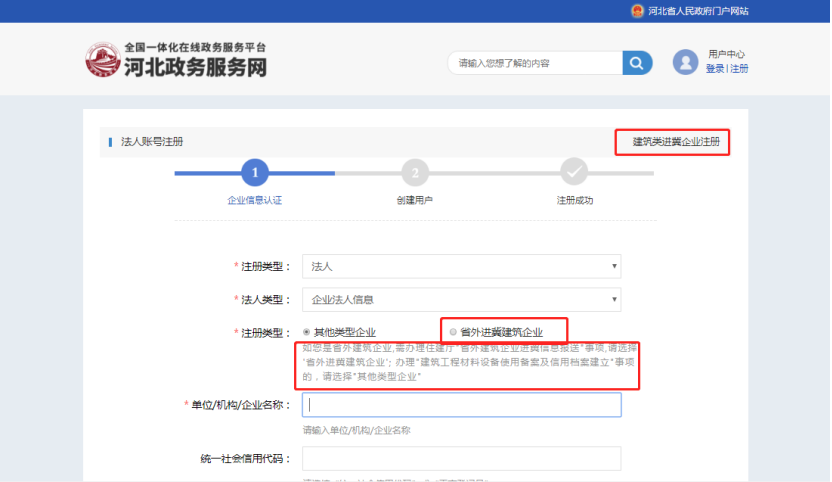832x482 pixels.
Task: Select the 省外进冀建筑企业 radio option
Action: point(453,331)
